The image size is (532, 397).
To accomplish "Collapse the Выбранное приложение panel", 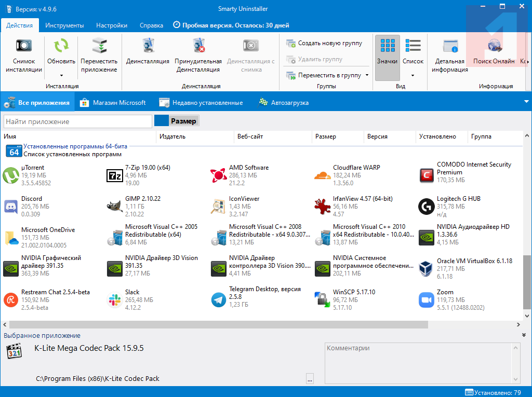I will click(524, 335).
